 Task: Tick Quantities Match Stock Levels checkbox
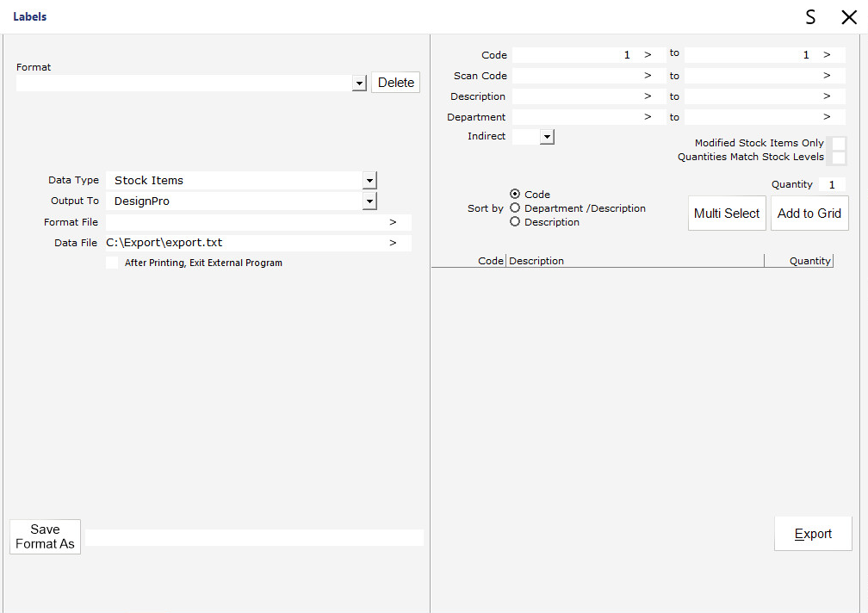point(839,158)
